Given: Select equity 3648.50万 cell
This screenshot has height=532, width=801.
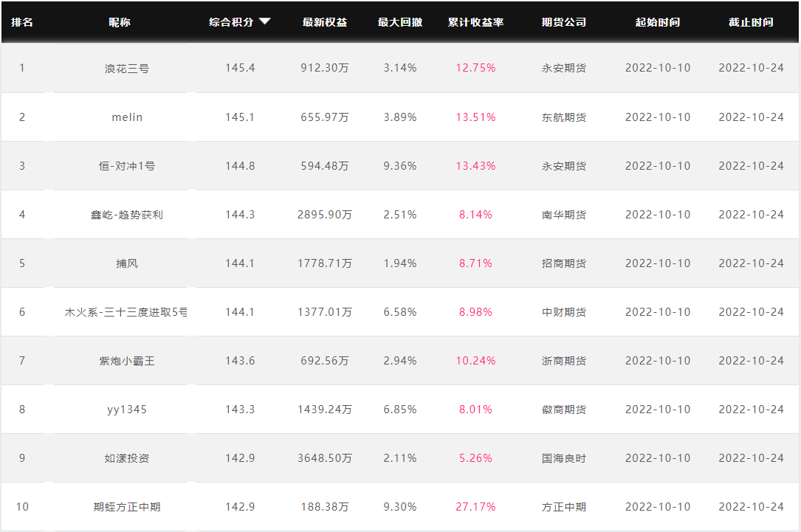Looking at the screenshot, I should pyautogui.click(x=325, y=458).
